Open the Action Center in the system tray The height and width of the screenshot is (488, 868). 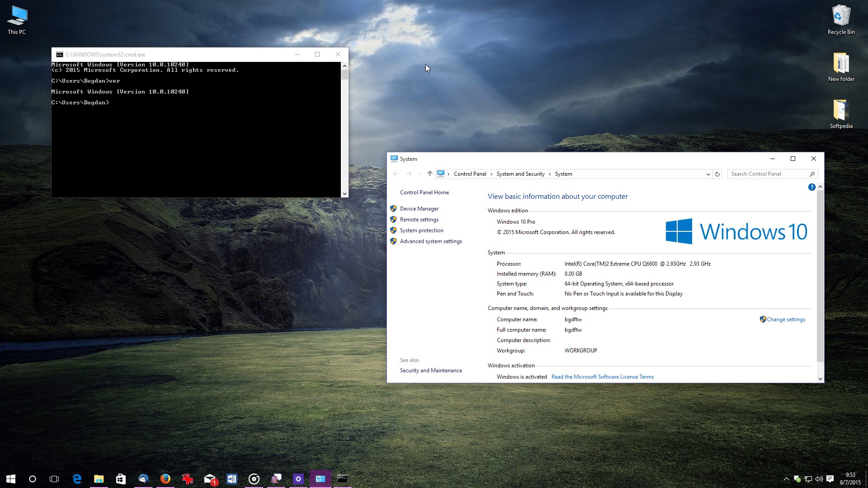[831, 479]
